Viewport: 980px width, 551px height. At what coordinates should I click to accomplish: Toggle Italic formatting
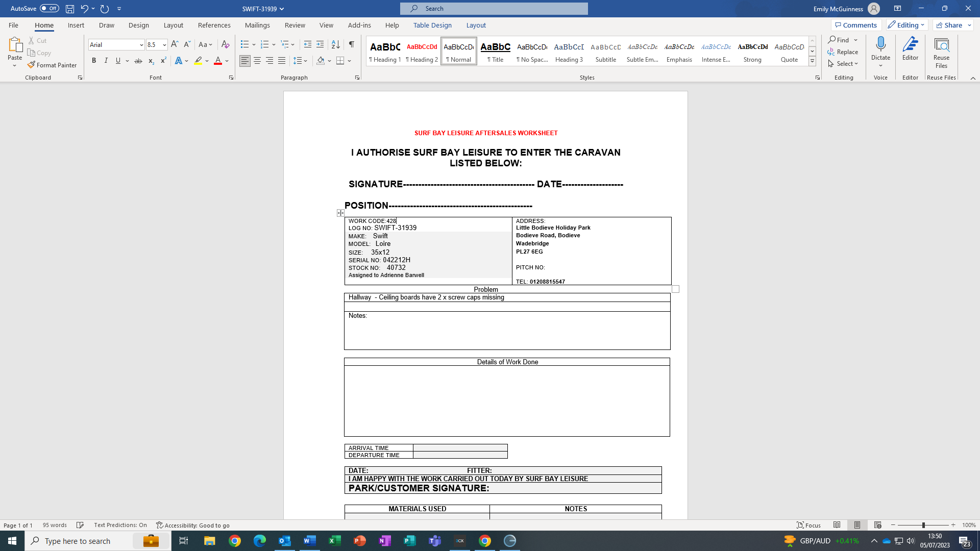106,61
